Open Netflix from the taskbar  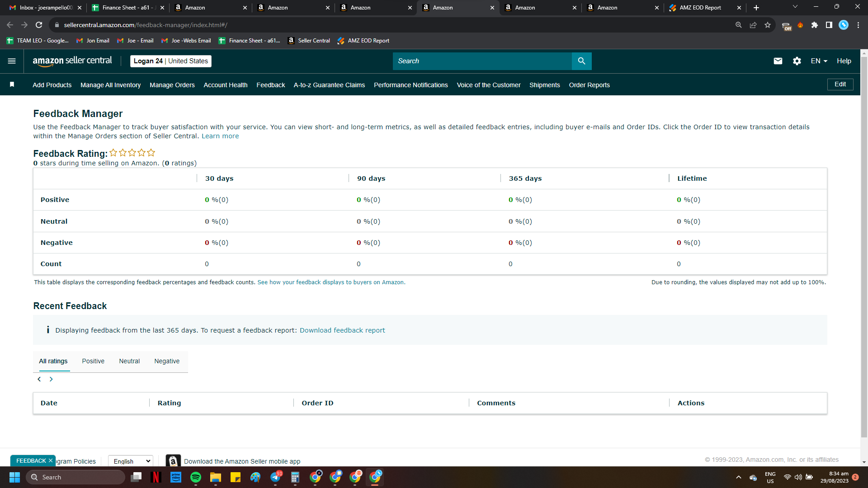tap(156, 477)
